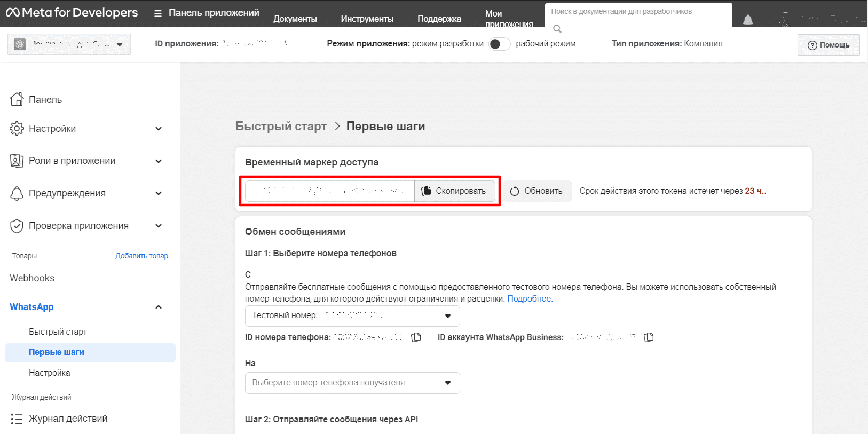
Task: Click the Meta for Developers logo
Action: coord(72,12)
